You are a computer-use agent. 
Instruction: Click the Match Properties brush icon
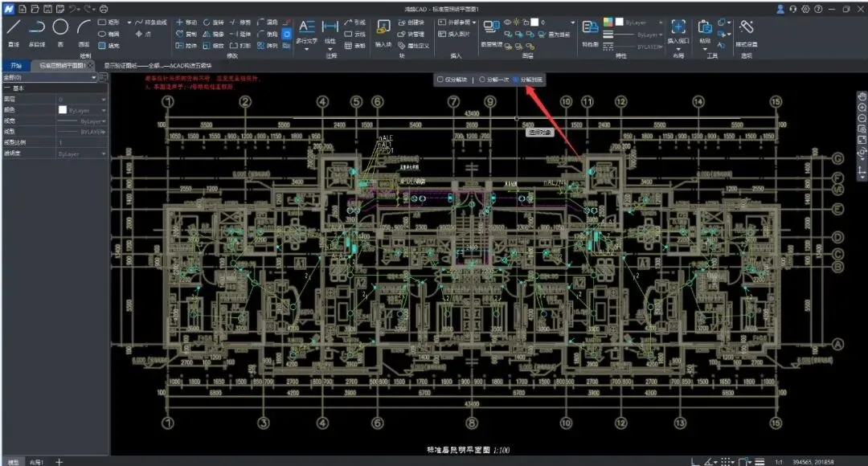pos(590,27)
